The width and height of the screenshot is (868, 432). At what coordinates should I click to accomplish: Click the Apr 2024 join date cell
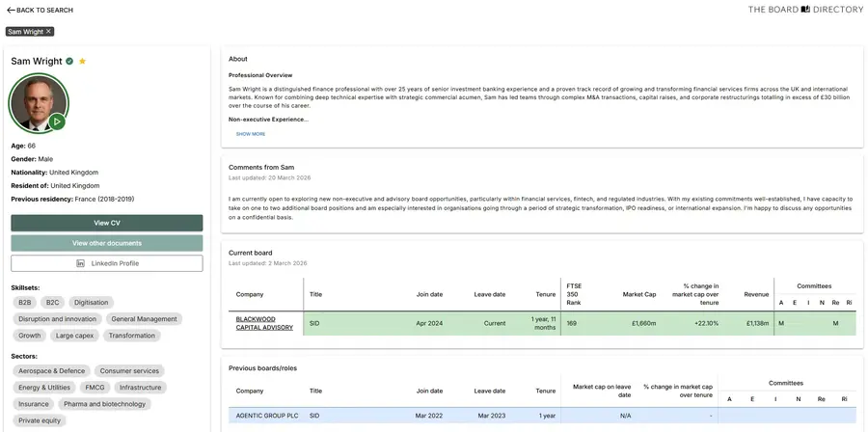click(x=429, y=324)
